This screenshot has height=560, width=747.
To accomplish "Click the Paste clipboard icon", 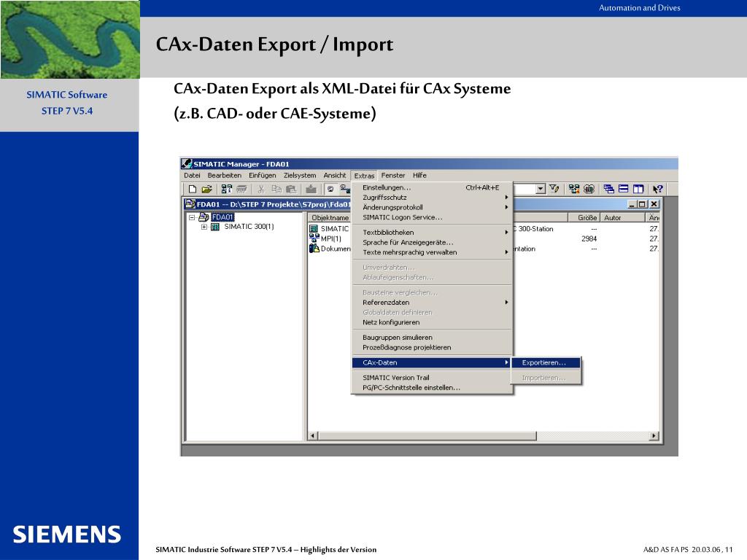I will pyautogui.click(x=290, y=189).
